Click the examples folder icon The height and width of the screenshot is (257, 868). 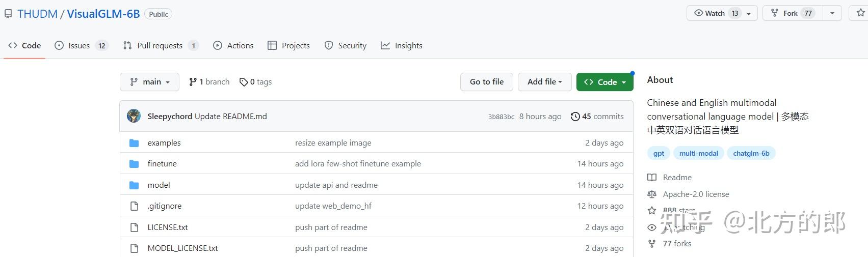click(134, 143)
